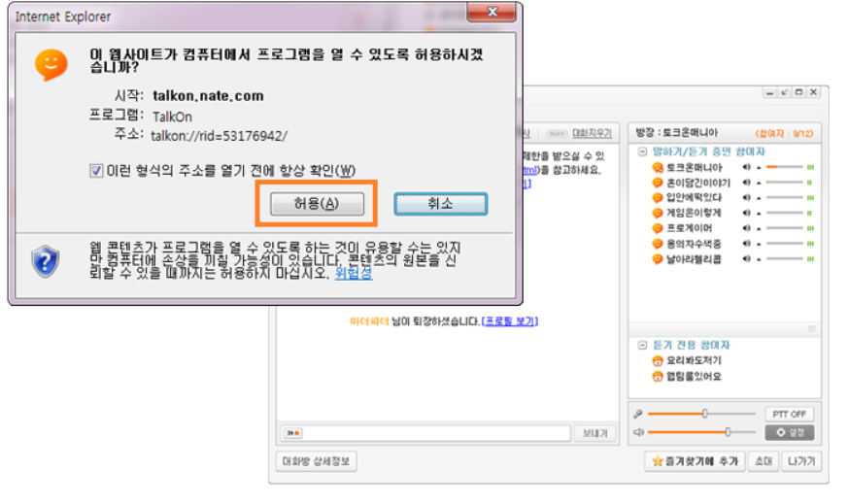Image resolution: width=849 pixels, height=504 pixels.
Task: Collapse the 듣기 전용 참여자 section
Action: pos(642,345)
